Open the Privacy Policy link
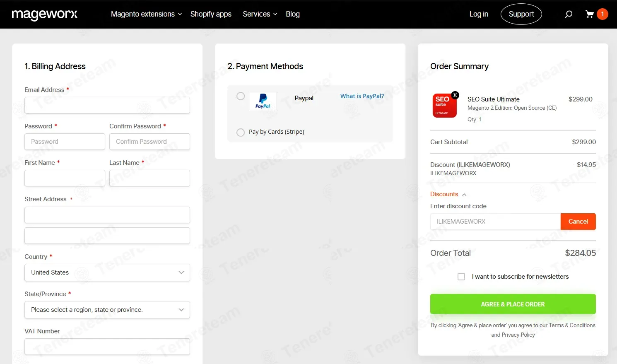The width and height of the screenshot is (617, 364). [518, 335]
